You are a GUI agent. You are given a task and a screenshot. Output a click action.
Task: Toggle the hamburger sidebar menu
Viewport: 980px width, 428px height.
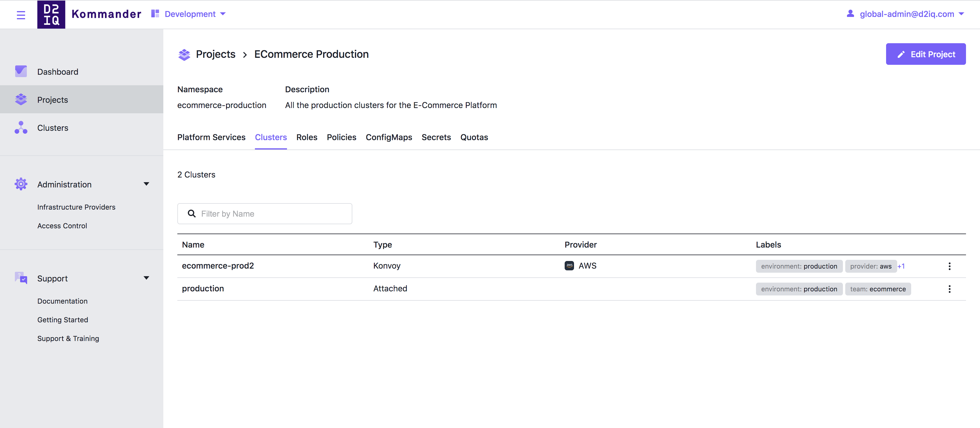point(21,15)
